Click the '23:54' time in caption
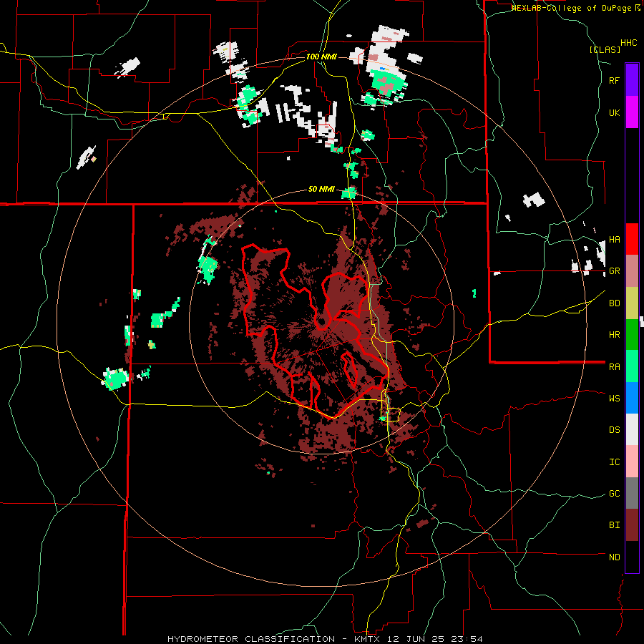This screenshot has width=644, height=644. click(x=466, y=639)
